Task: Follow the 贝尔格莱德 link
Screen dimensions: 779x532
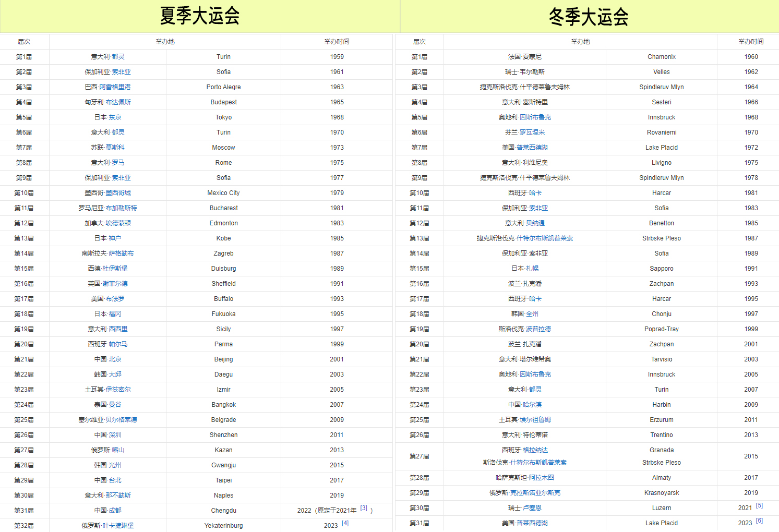Action: (122, 420)
